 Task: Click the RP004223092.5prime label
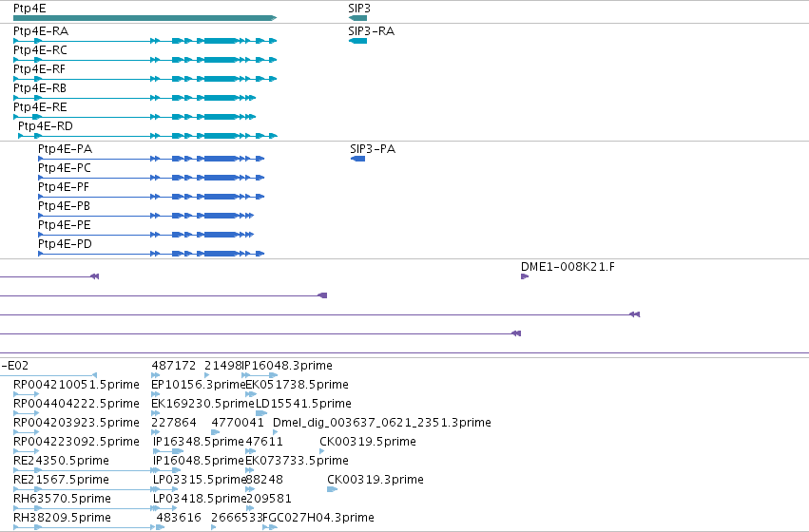76,441
